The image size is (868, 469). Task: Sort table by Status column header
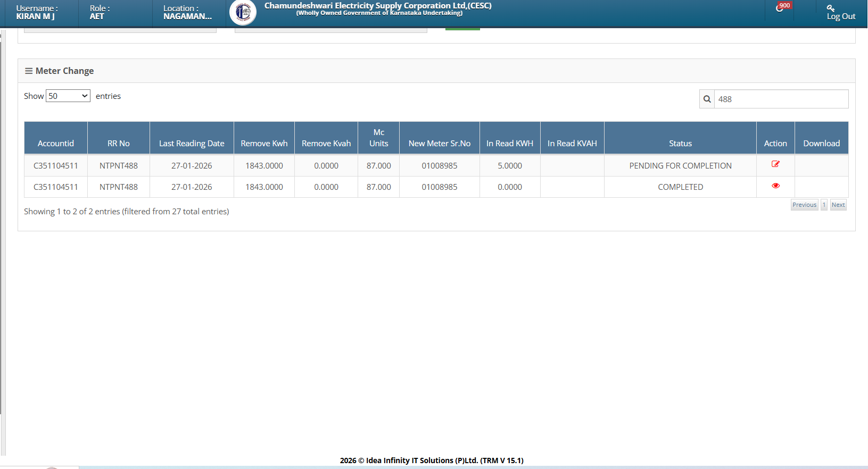680,143
